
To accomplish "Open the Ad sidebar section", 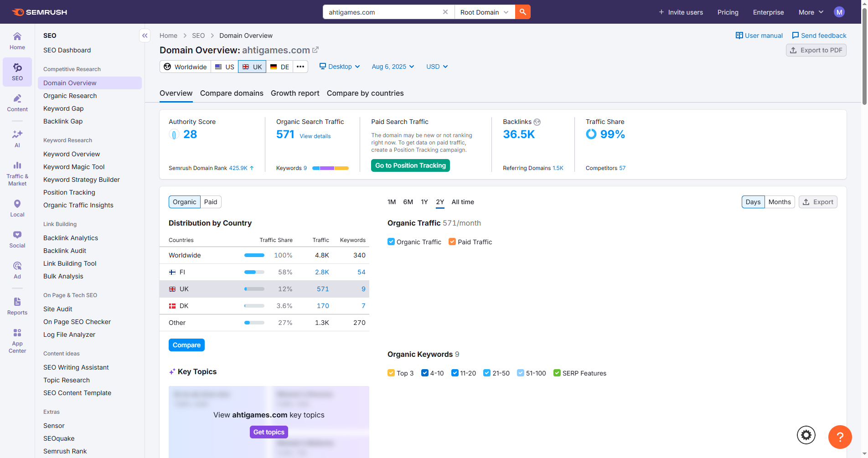I will click(17, 270).
